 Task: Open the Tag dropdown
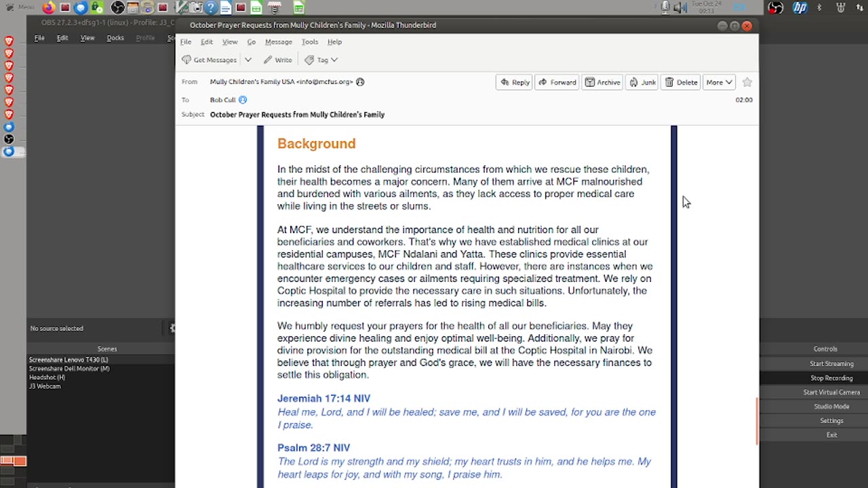tap(321, 60)
